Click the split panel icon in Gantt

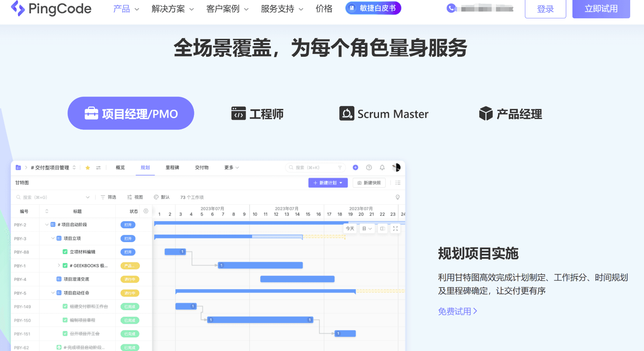[x=382, y=229]
